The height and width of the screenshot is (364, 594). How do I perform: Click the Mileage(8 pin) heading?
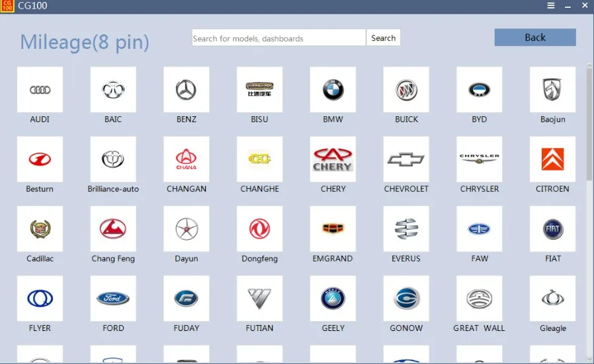coord(85,42)
